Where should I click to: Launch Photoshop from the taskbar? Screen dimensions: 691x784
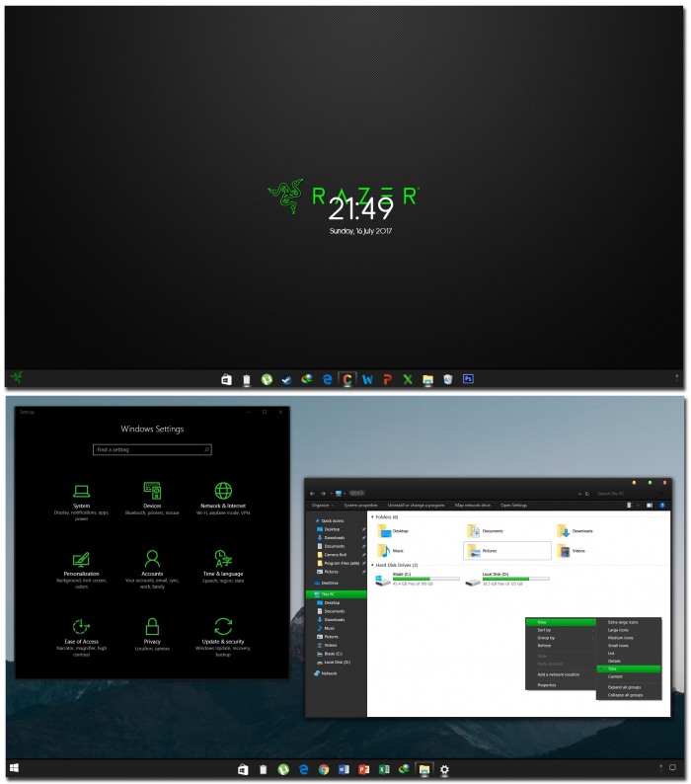point(468,378)
